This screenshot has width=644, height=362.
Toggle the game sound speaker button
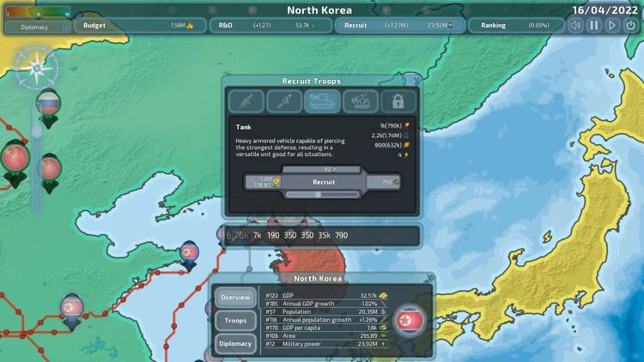[576, 26]
